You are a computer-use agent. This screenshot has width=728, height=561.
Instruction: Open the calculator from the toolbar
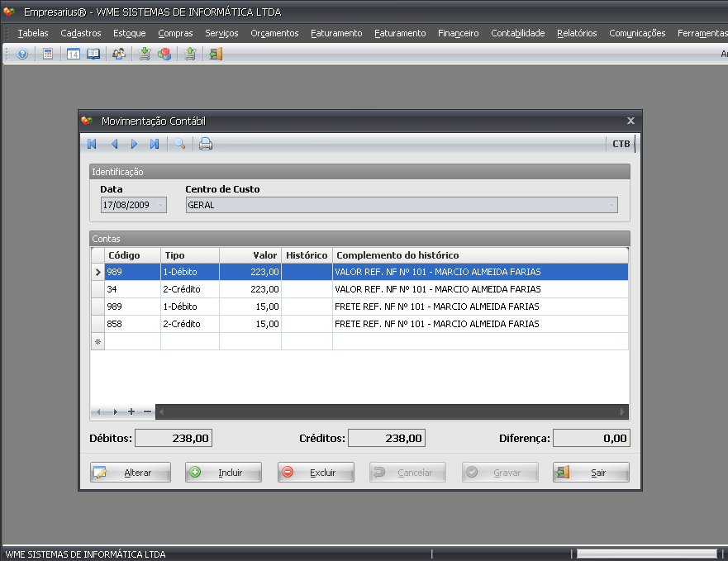coord(48,54)
